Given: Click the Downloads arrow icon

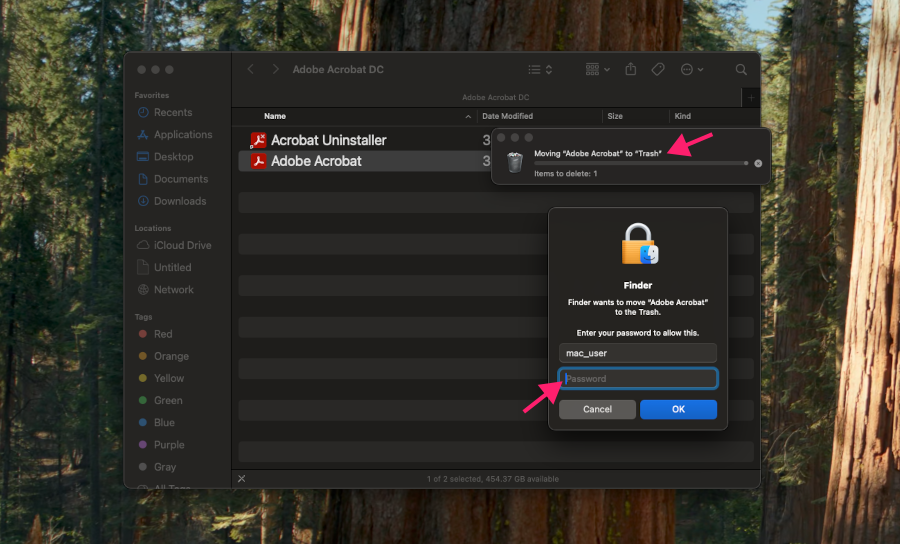Looking at the screenshot, I should point(143,201).
